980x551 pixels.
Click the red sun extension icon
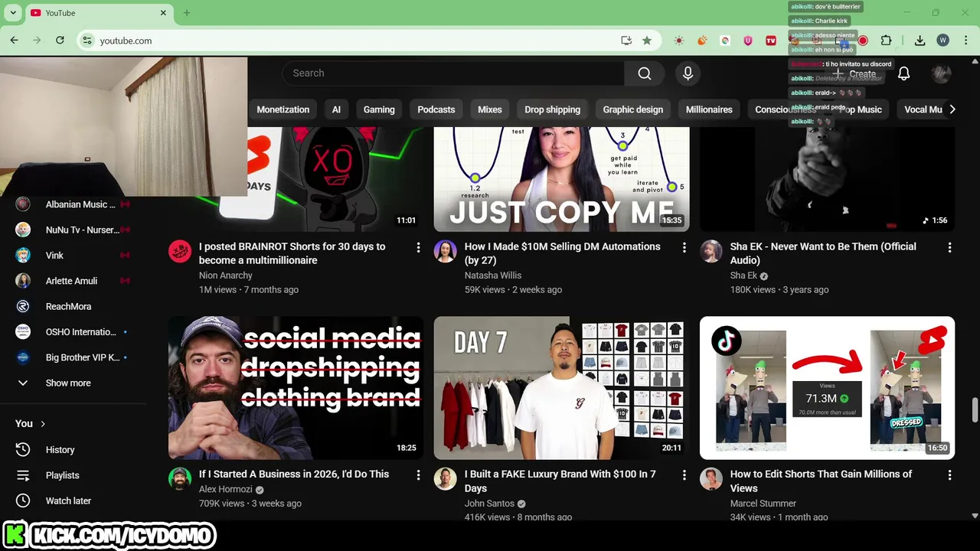pyautogui.click(x=678, y=41)
